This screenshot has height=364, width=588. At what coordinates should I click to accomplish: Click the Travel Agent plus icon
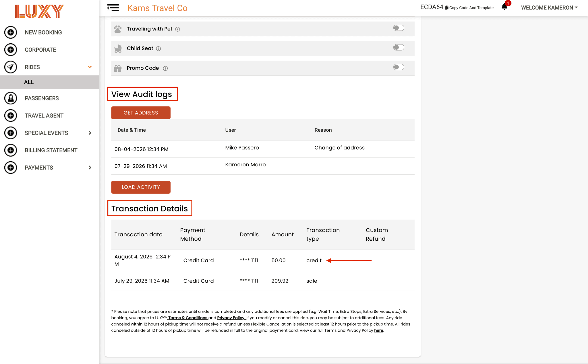[x=11, y=116]
